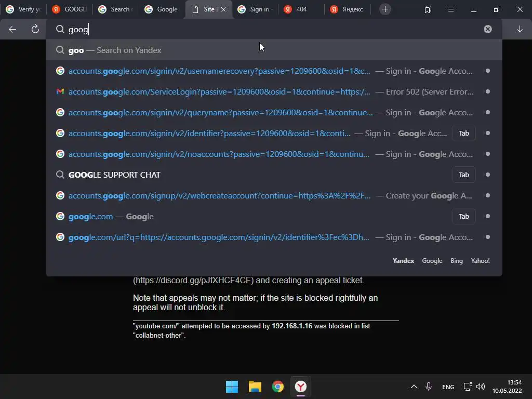This screenshot has width=532, height=399.
Task: Switch to the Verify tab
Action: [x=23, y=9]
